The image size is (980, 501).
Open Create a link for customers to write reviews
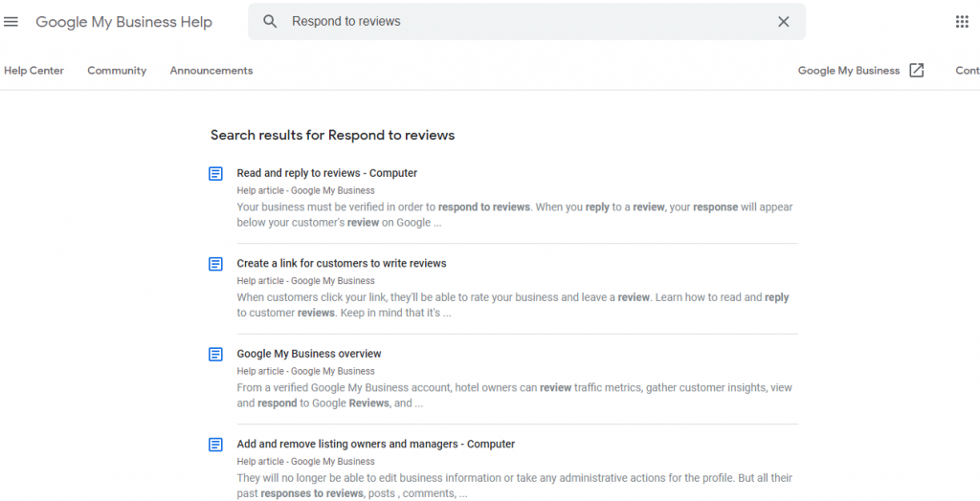click(342, 263)
